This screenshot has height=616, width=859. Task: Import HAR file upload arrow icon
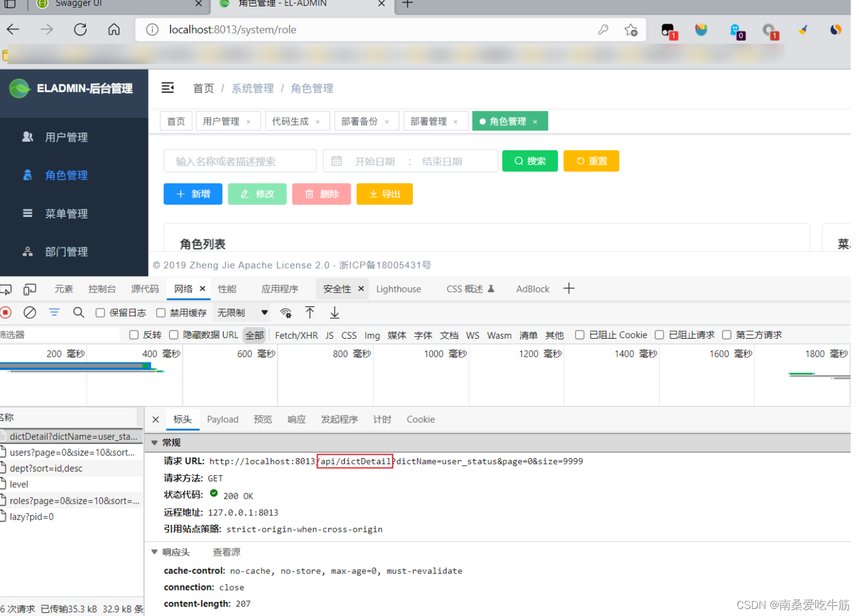pyautogui.click(x=310, y=313)
